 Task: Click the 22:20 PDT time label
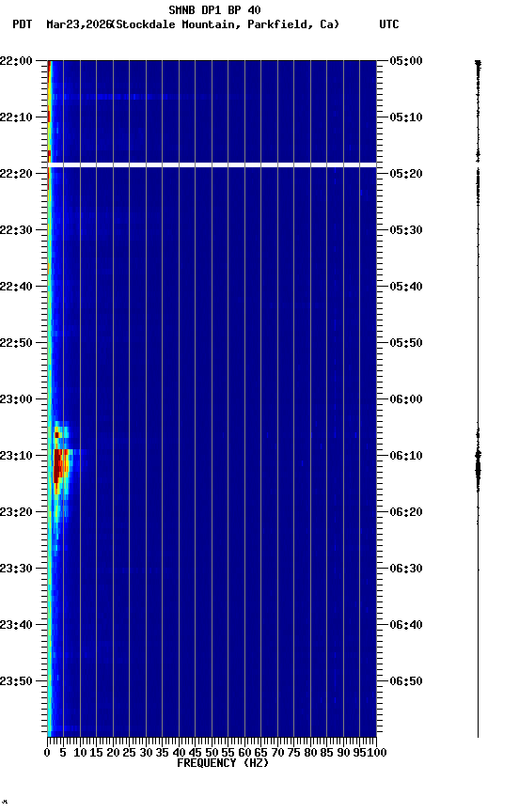point(16,174)
